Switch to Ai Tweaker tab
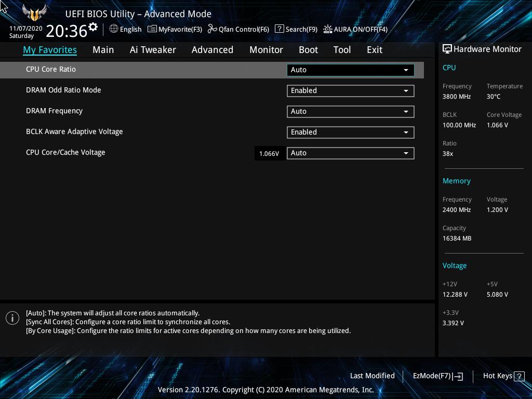 click(x=153, y=50)
